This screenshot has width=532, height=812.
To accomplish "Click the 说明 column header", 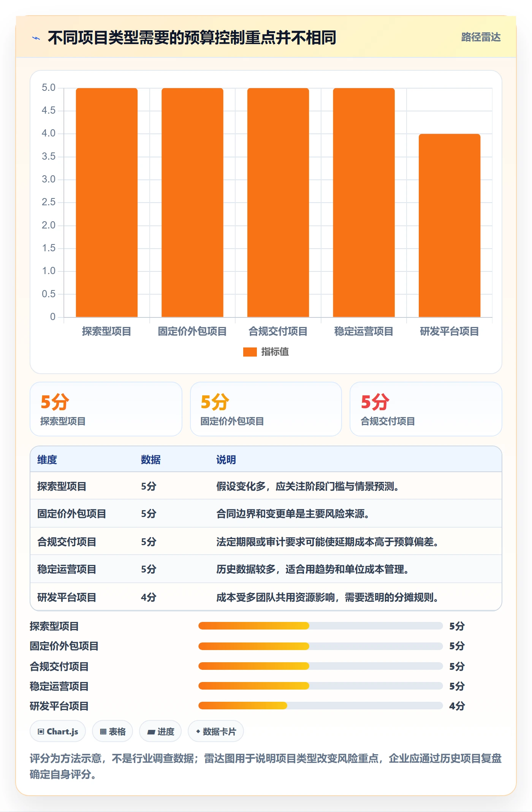I will click(x=226, y=460).
